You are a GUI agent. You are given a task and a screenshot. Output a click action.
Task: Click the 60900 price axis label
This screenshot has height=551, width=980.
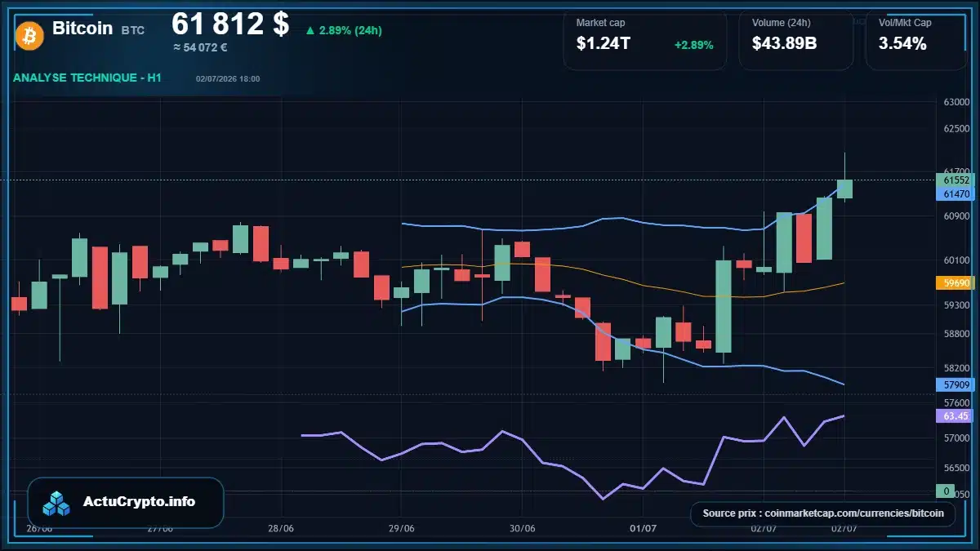pyautogui.click(x=956, y=216)
